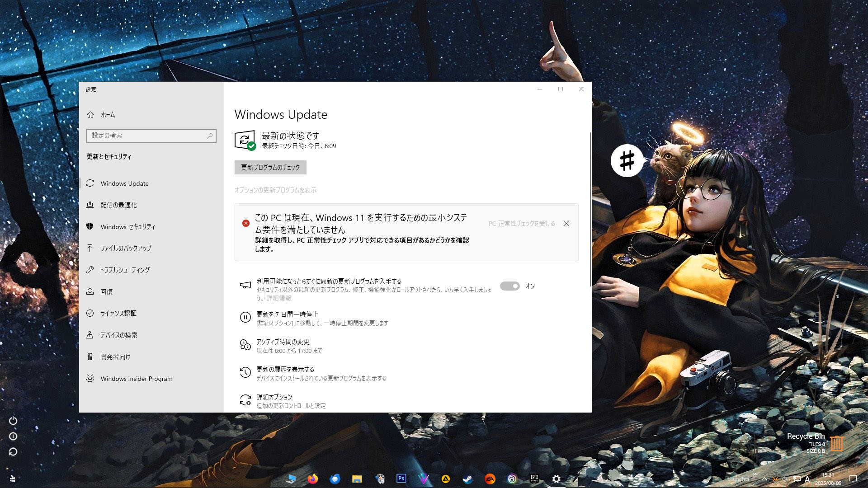Click the デバイスの検索 person-location icon
This screenshot has height=488, width=868.
tap(90, 335)
